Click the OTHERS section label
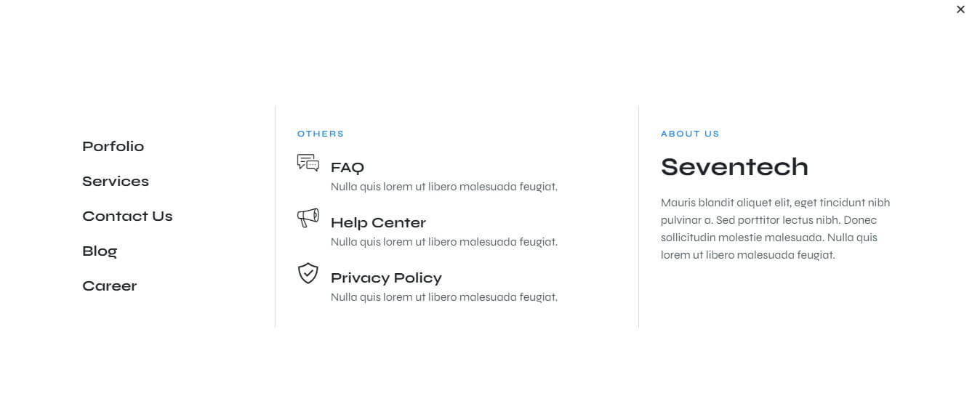Screen dimensions: 980x417 point(320,134)
